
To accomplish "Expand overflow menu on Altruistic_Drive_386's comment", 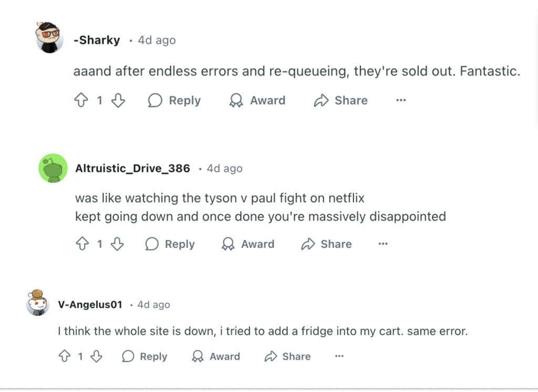I will pyautogui.click(x=383, y=244).
